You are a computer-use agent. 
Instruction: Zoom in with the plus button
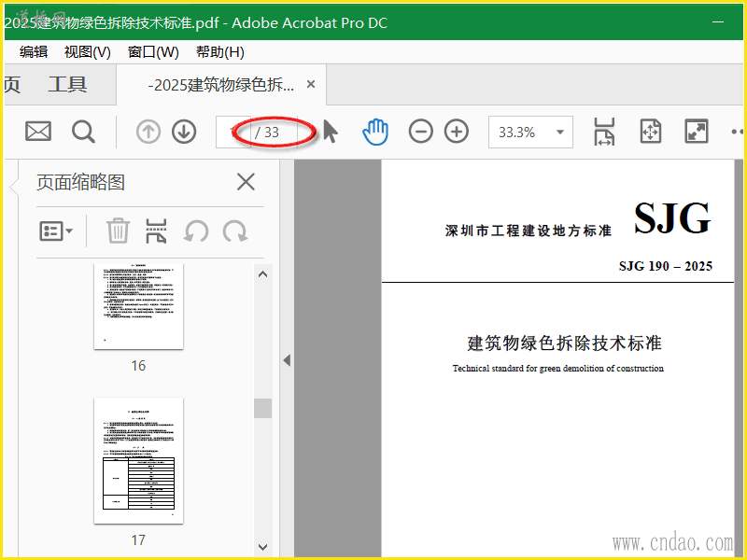(457, 132)
